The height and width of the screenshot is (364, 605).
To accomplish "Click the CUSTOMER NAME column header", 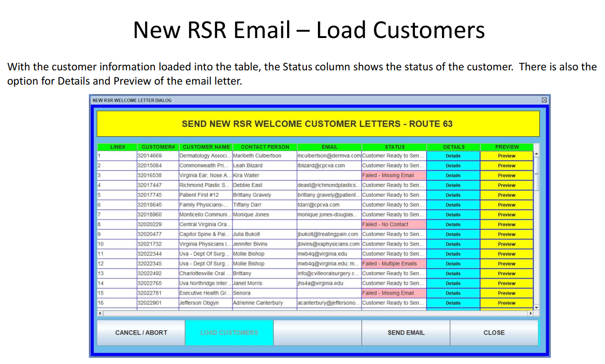I will 206,147.
